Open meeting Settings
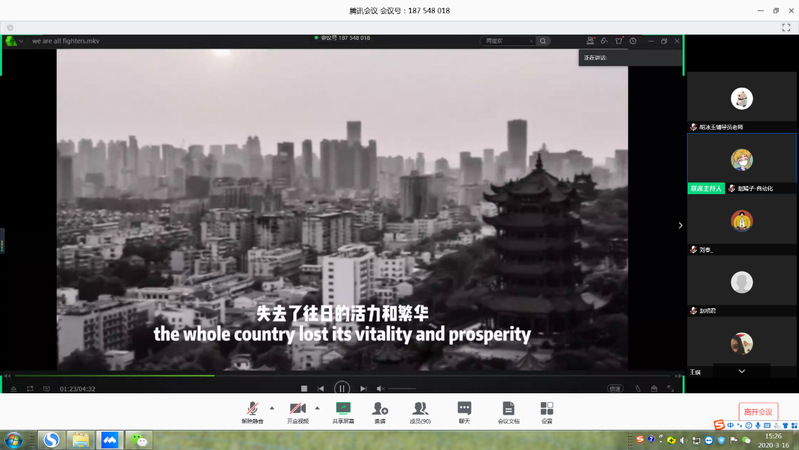 [x=546, y=409]
